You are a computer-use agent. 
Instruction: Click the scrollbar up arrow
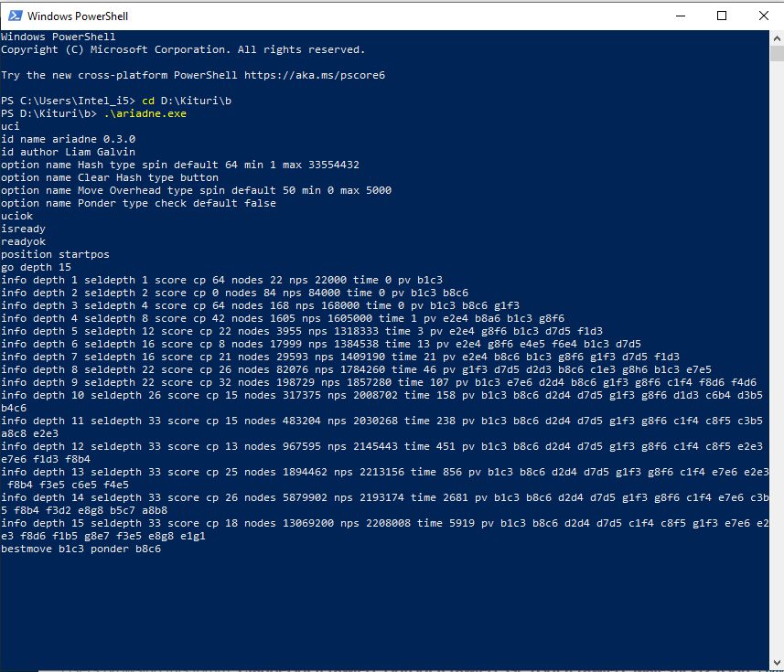coord(777,38)
